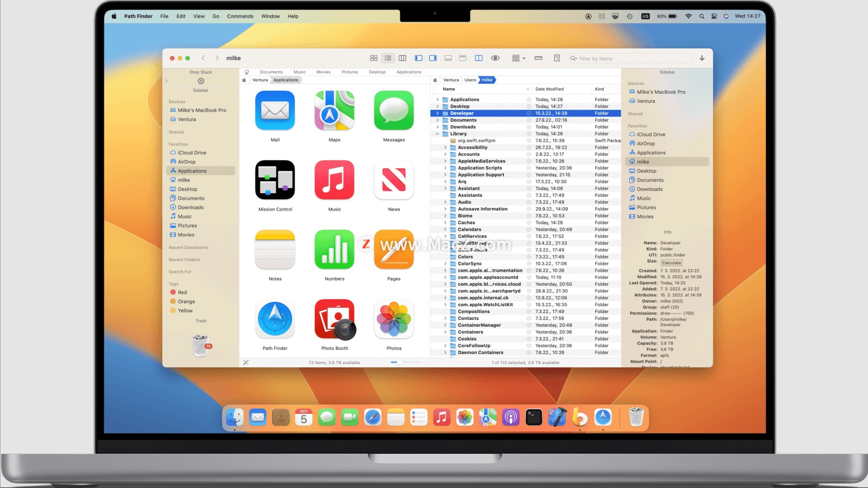Toggle the right sidebar panel
Image resolution: width=868 pixels, height=488 pixels.
[x=433, y=58]
